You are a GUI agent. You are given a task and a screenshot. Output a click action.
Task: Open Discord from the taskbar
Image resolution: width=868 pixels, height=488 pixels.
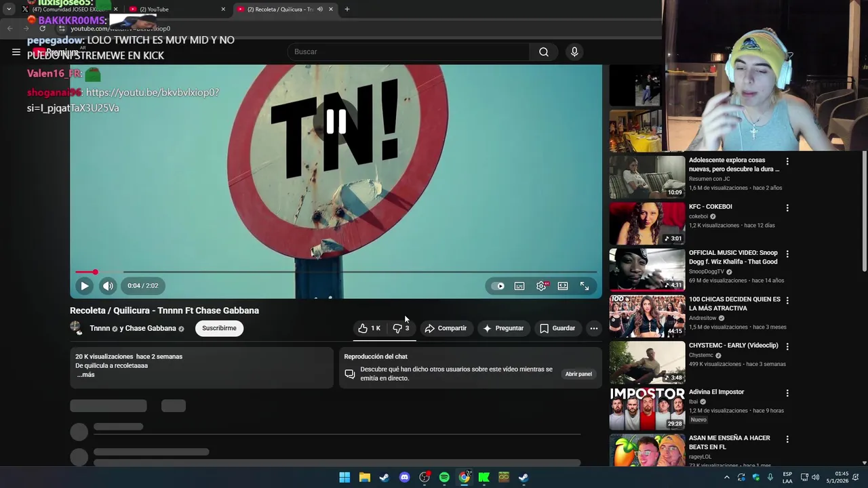coord(405,477)
